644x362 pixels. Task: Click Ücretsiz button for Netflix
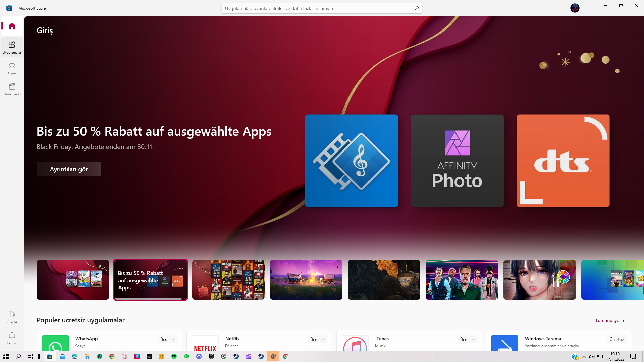pos(317,339)
